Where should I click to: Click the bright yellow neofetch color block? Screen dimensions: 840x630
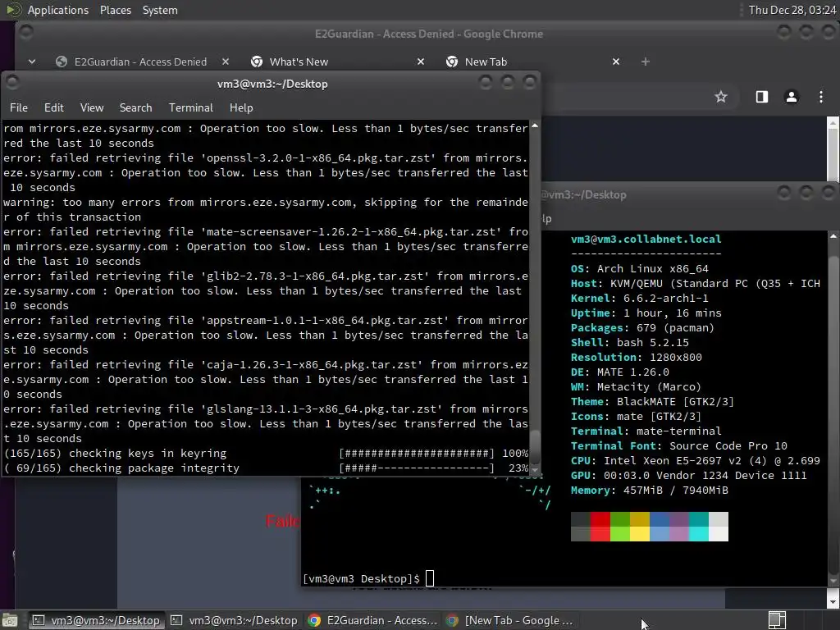[640, 534]
